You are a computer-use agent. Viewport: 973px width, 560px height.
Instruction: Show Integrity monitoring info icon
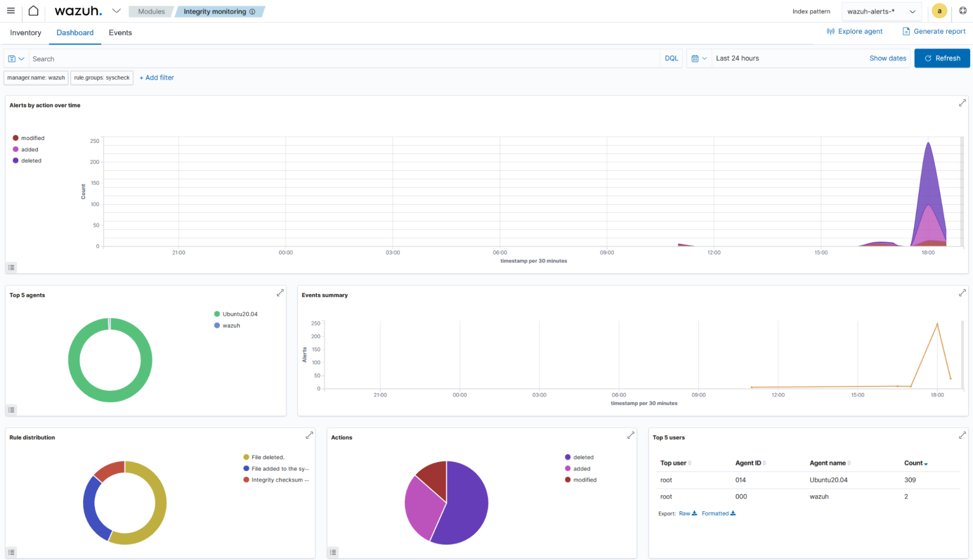click(252, 12)
